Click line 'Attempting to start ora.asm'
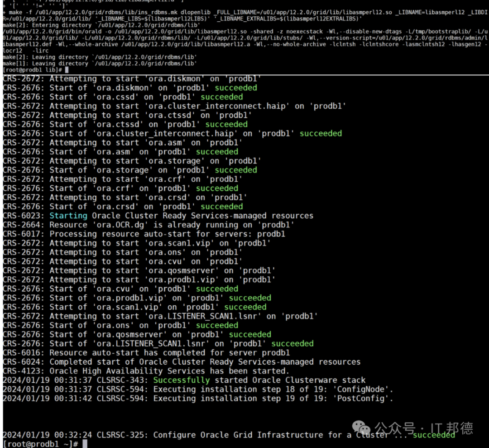The height and width of the screenshot is (448, 489). 123,143
